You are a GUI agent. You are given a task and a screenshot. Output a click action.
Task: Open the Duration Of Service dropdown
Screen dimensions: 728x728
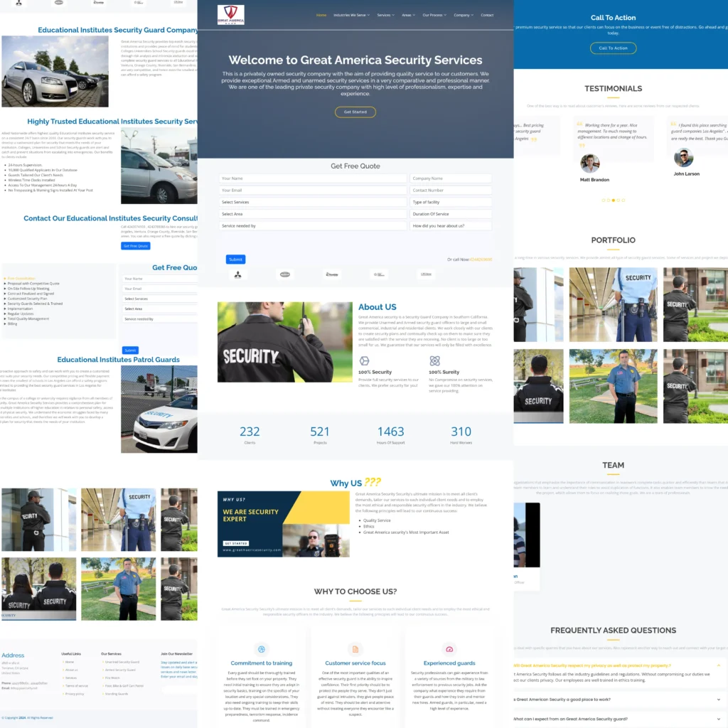450,214
